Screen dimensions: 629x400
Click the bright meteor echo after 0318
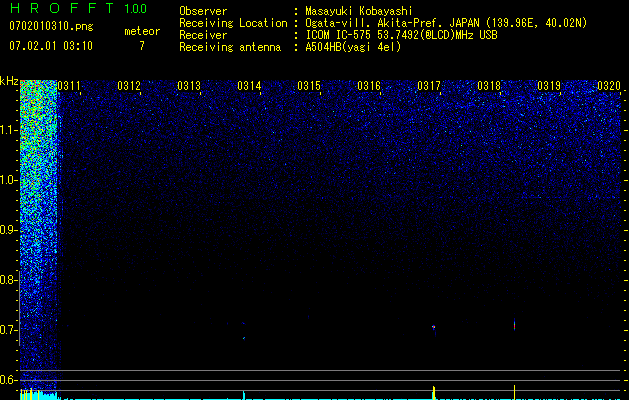514,325
